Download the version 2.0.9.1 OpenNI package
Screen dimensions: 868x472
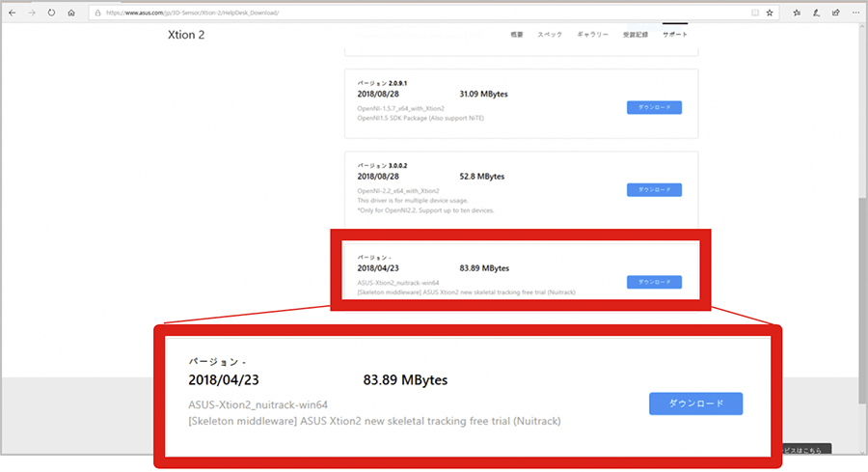click(654, 107)
